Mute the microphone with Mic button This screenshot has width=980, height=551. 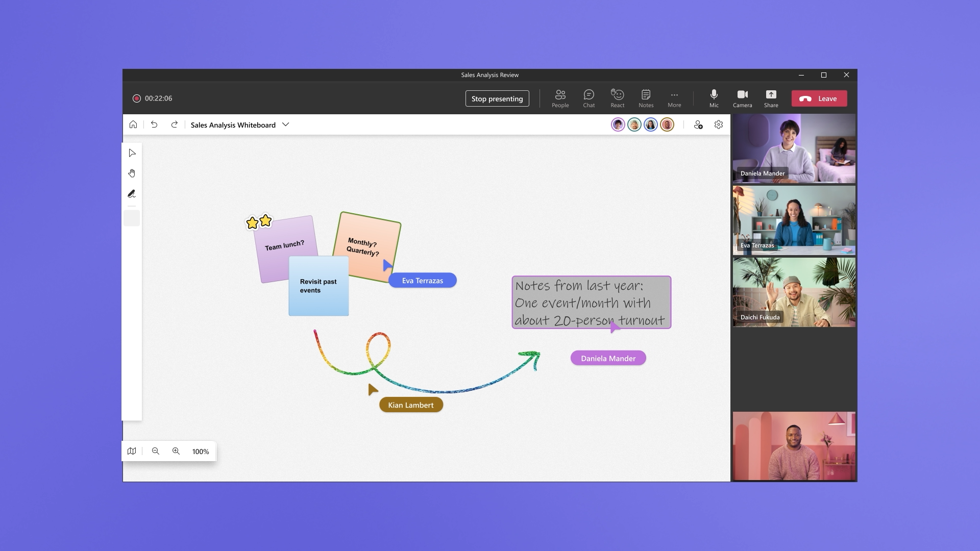click(714, 98)
